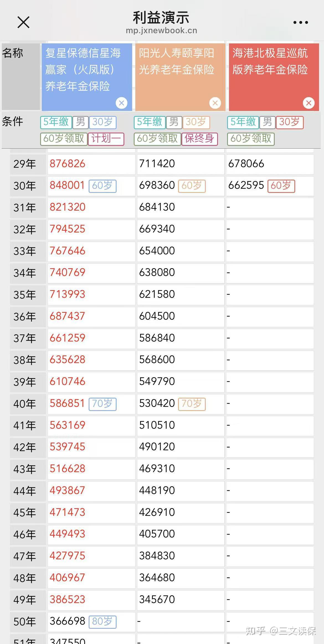Image resolution: width=324 pixels, height=644 pixels.
Task: Click the 848001 value in row 30年
Action: coord(67,185)
